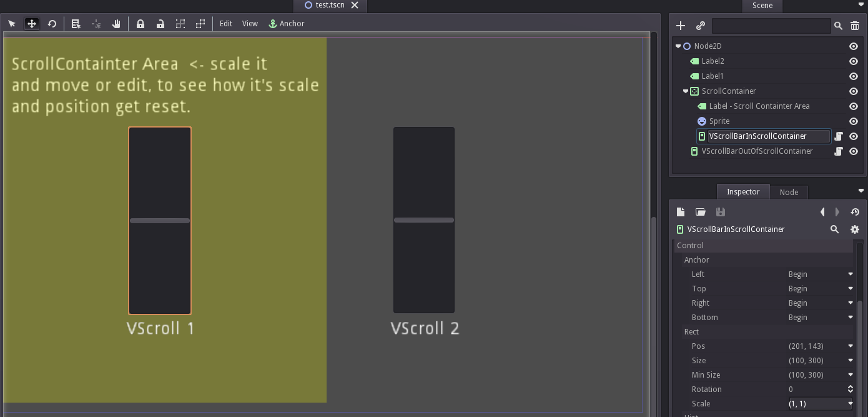Select the Inspector tab
Viewport: 868px width, 417px height.
(x=743, y=192)
